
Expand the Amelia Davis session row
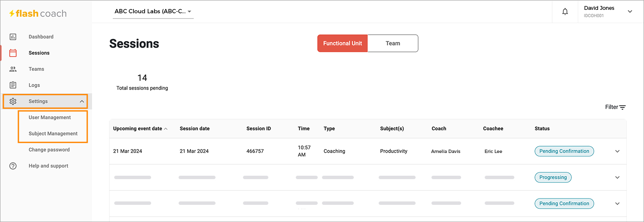pyautogui.click(x=617, y=151)
